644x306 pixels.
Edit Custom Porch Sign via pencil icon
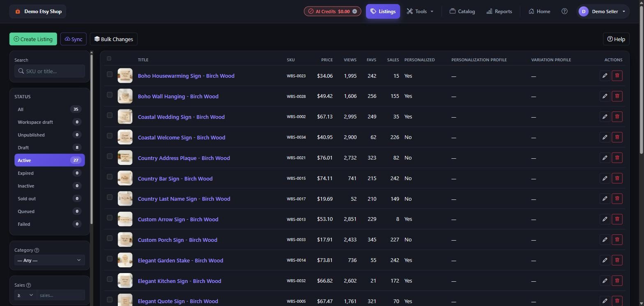[x=605, y=240]
